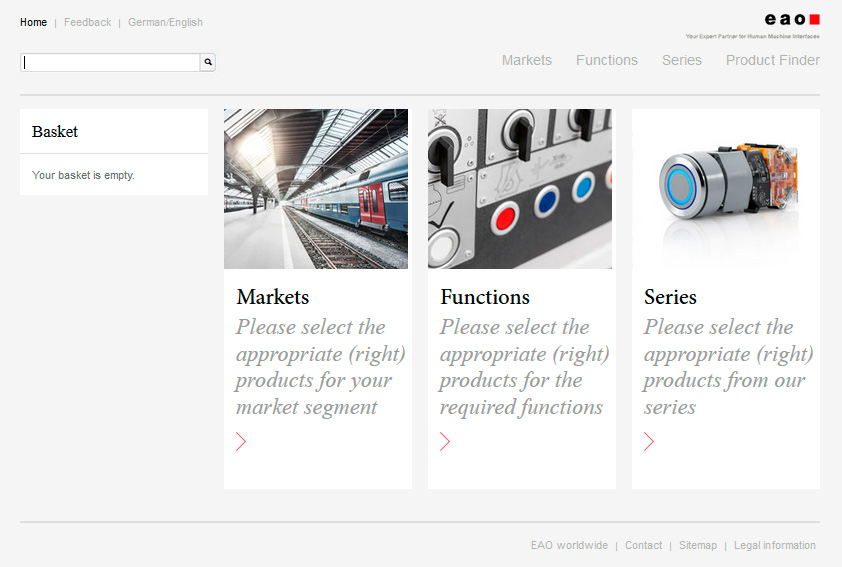
Task: Open the Series navigation menu
Action: tap(681, 60)
